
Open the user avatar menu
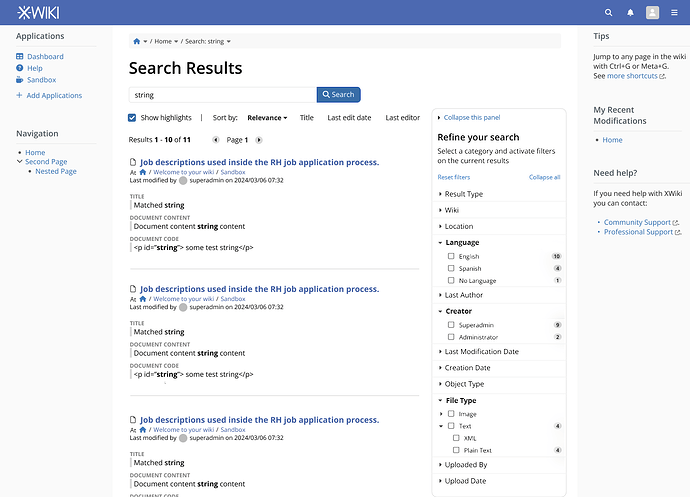click(652, 13)
